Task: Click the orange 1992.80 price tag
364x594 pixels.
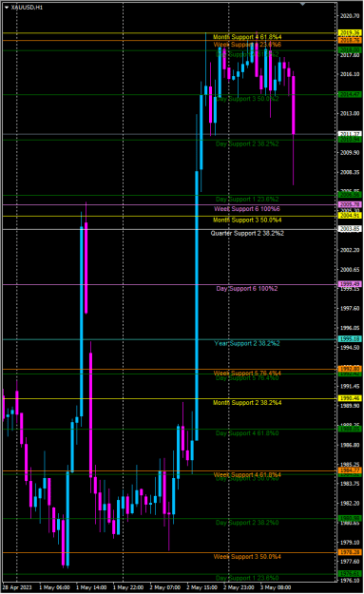Action: tap(350, 369)
